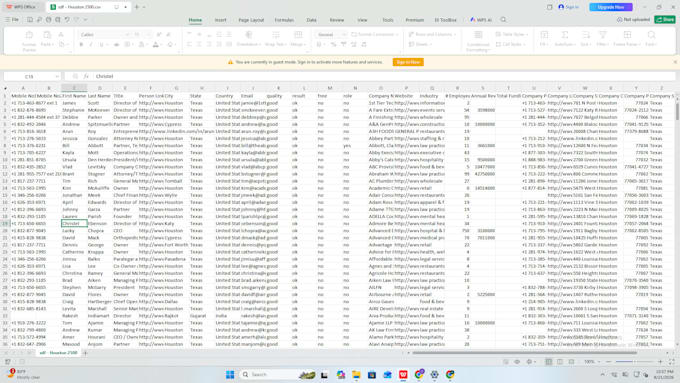Viewport: 680px width, 383px height.
Task: Click the Sign In Now button in the banner
Action: point(408,62)
